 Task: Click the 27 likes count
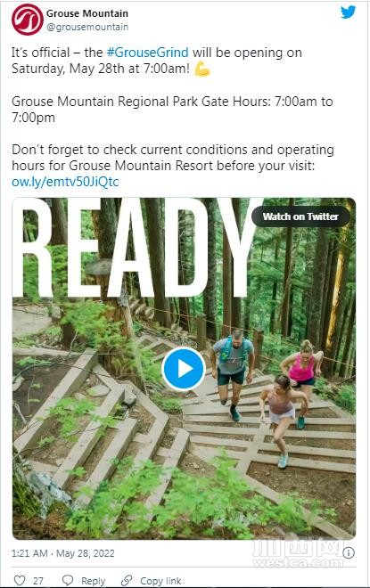click(x=38, y=581)
